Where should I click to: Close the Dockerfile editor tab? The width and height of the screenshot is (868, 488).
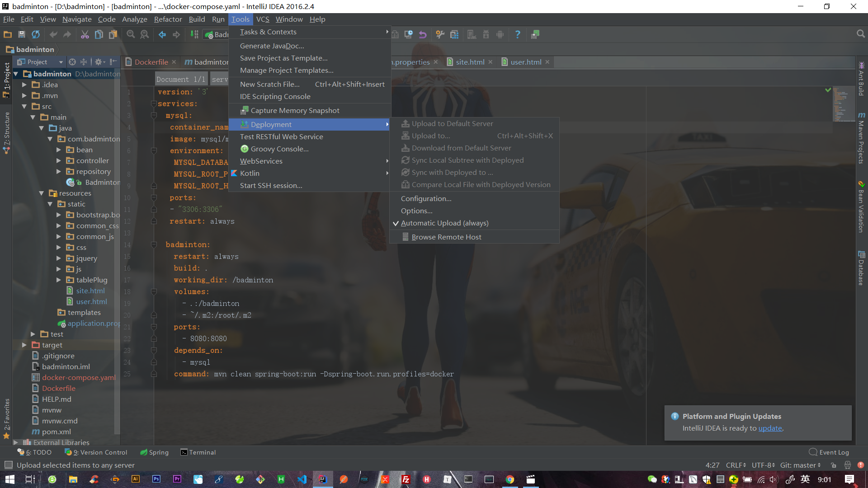(x=174, y=62)
